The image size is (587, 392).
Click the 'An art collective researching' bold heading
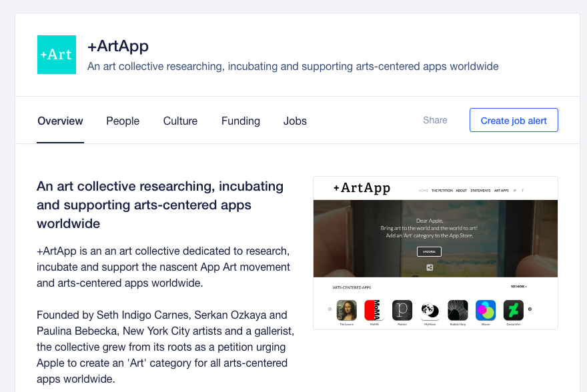pyautogui.click(x=160, y=205)
